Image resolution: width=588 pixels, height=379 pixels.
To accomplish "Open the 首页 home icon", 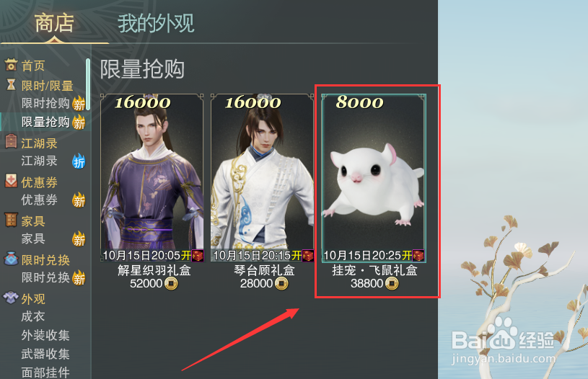I will pos(11,65).
